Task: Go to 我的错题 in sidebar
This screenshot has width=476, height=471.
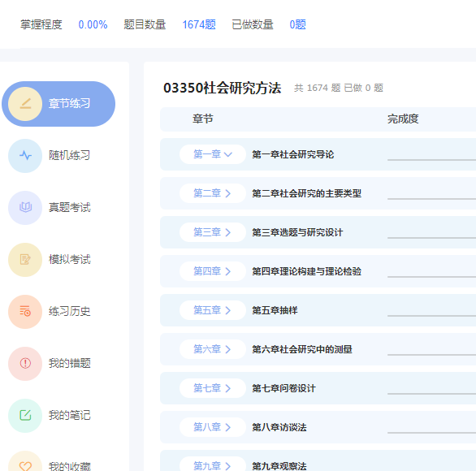Action: (x=70, y=363)
